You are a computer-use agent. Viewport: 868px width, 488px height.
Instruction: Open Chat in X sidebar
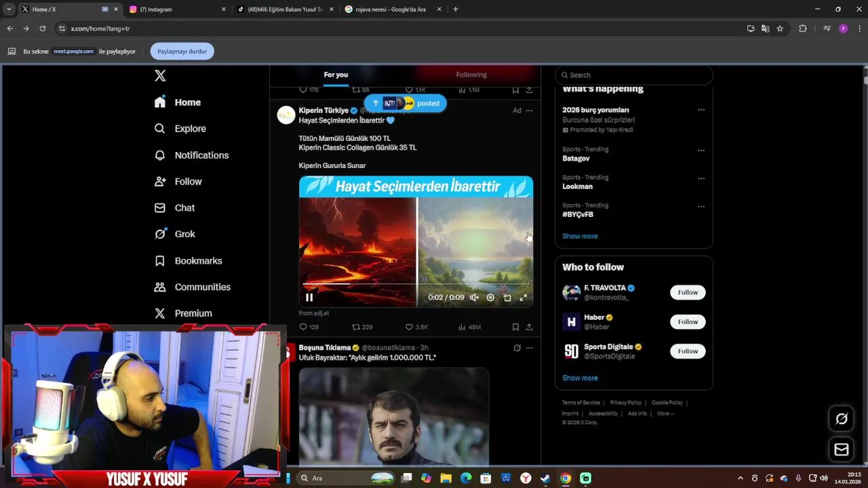click(174, 208)
